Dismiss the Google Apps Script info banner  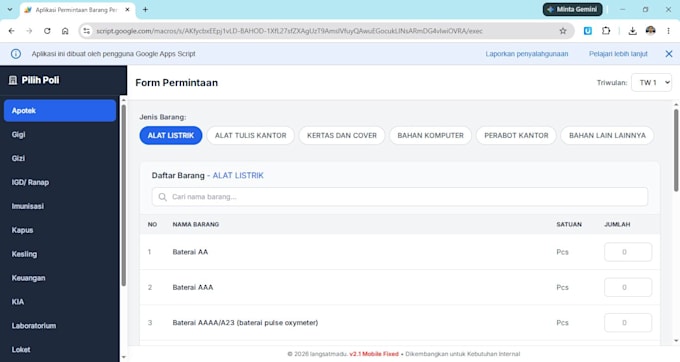(669, 54)
